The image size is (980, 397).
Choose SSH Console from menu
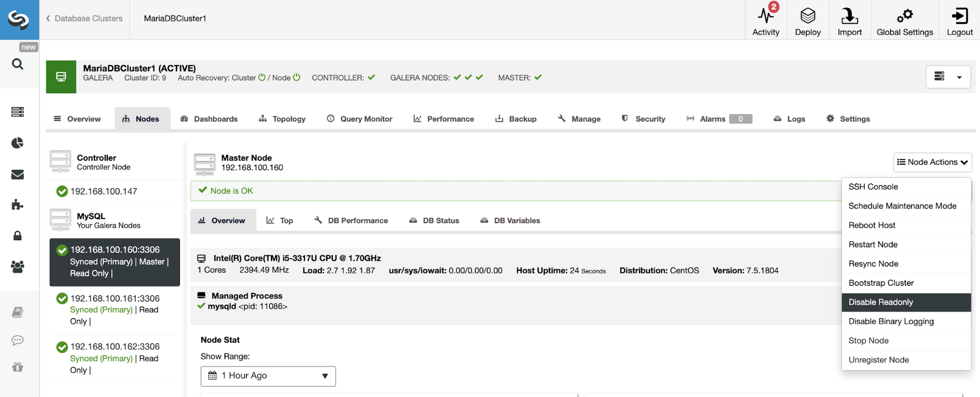(x=906, y=187)
